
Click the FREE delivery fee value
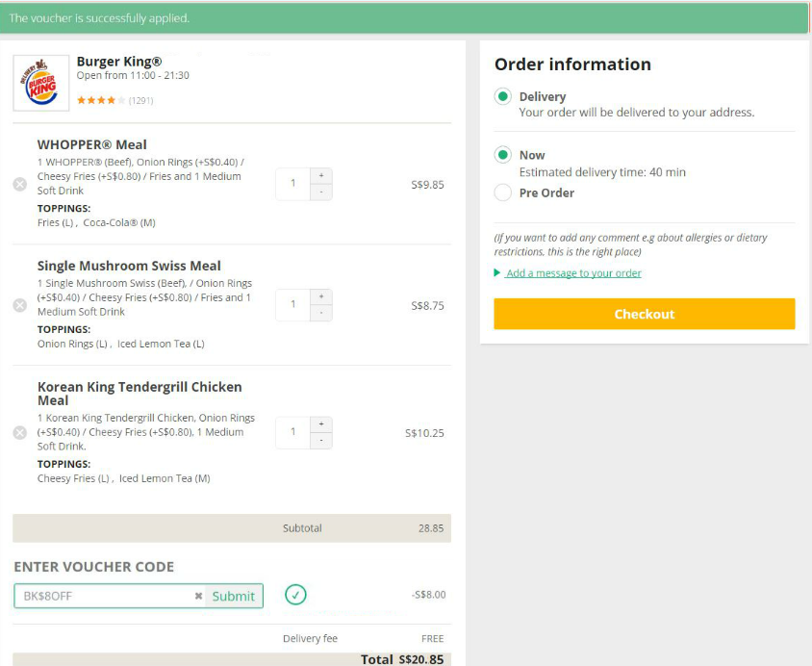pyautogui.click(x=432, y=639)
